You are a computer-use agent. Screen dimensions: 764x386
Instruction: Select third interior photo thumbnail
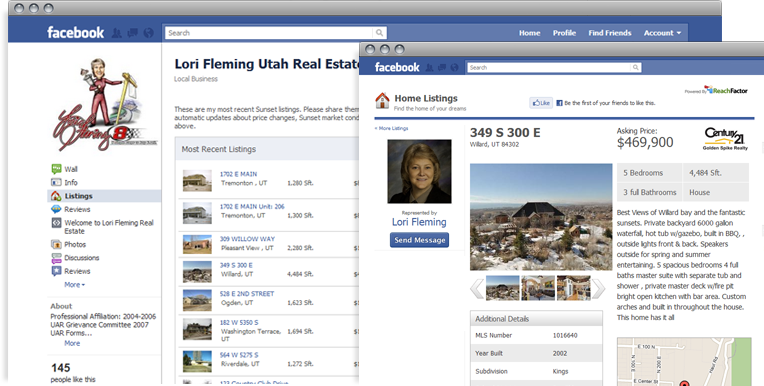coord(573,288)
